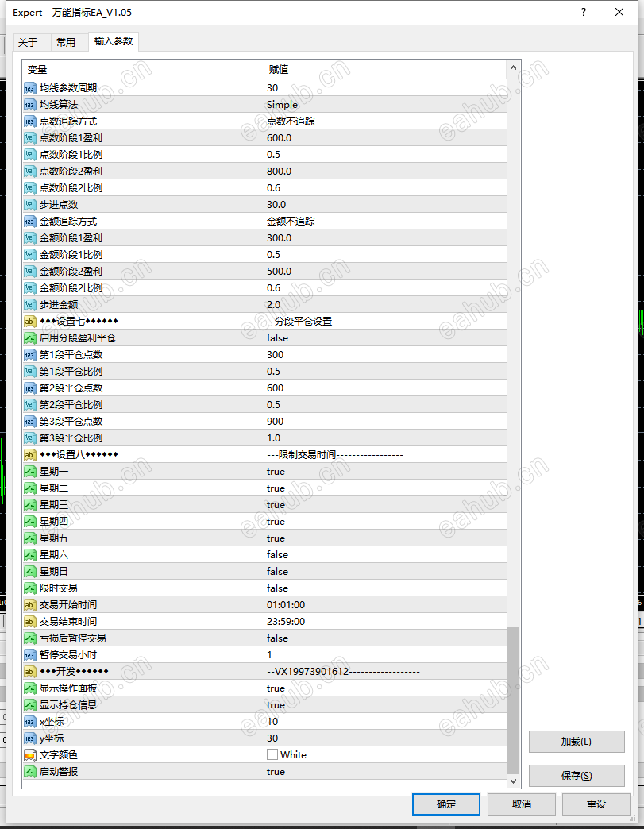
Task: Click the scrollbar down arrow
Action: pyautogui.click(x=513, y=781)
